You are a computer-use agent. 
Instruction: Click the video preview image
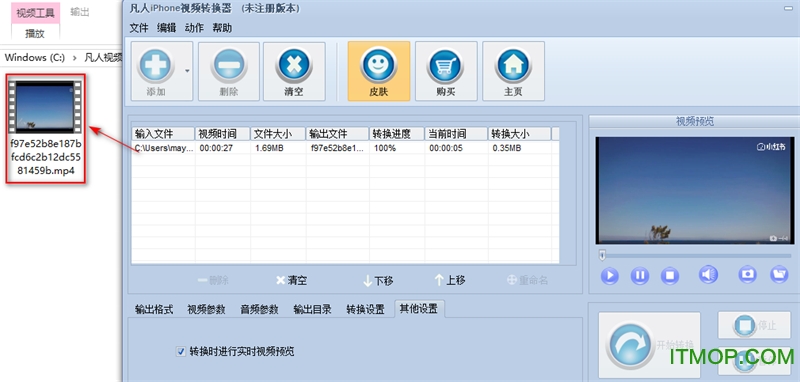[x=694, y=190]
